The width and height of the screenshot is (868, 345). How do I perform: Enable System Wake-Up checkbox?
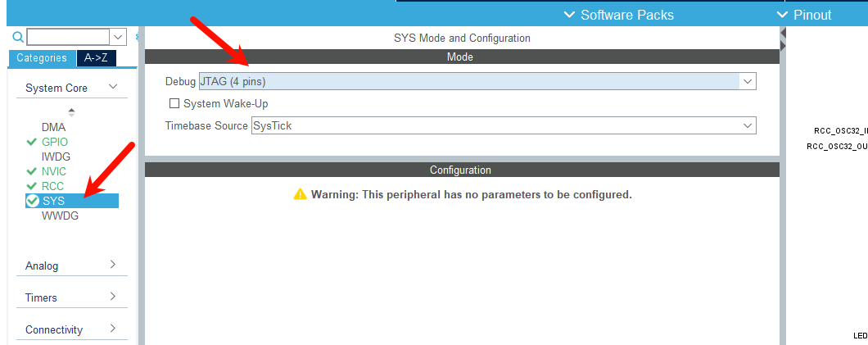174,103
